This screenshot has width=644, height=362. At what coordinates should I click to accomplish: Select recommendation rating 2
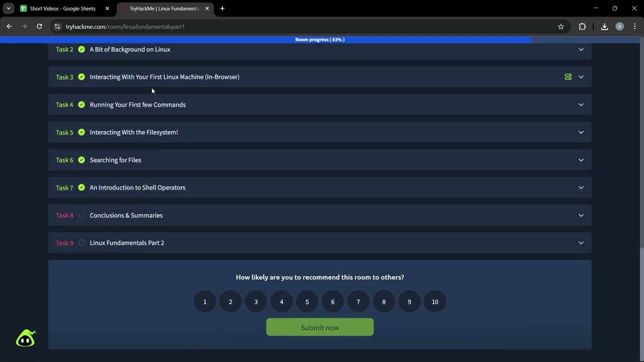(x=230, y=302)
